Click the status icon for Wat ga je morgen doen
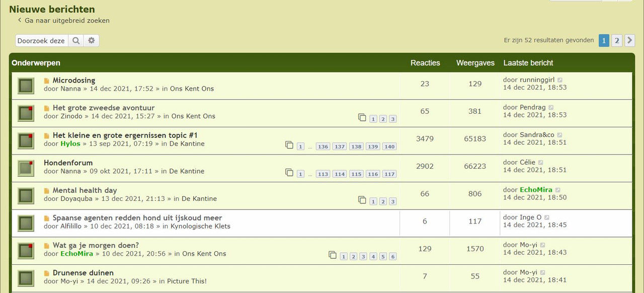Screen dimensions: 644x293 pos(26,251)
